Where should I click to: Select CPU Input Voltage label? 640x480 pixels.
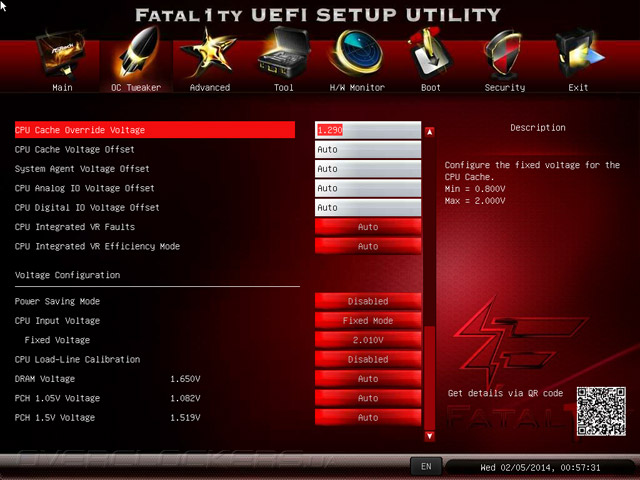[x=57, y=320]
